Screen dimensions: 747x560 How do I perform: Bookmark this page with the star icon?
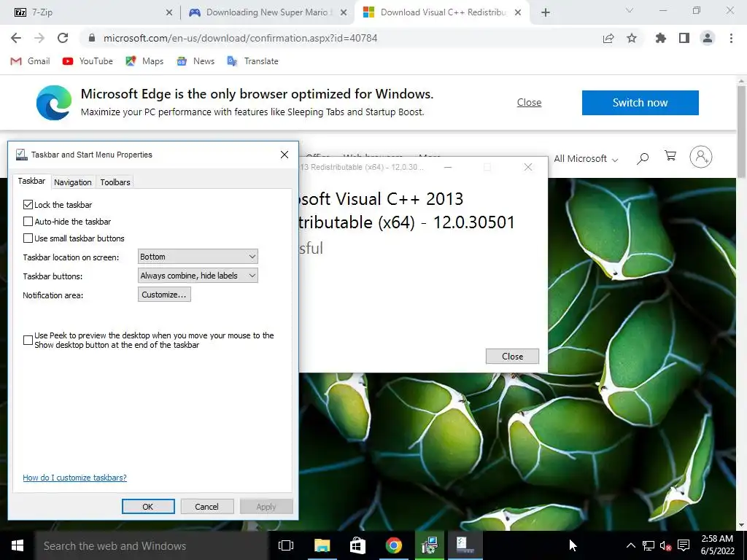pyautogui.click(x=632, y=38)
